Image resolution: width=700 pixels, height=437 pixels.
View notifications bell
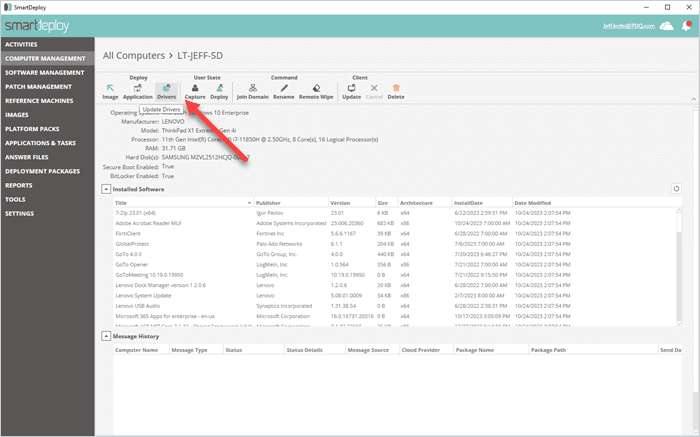click(687, 26)
